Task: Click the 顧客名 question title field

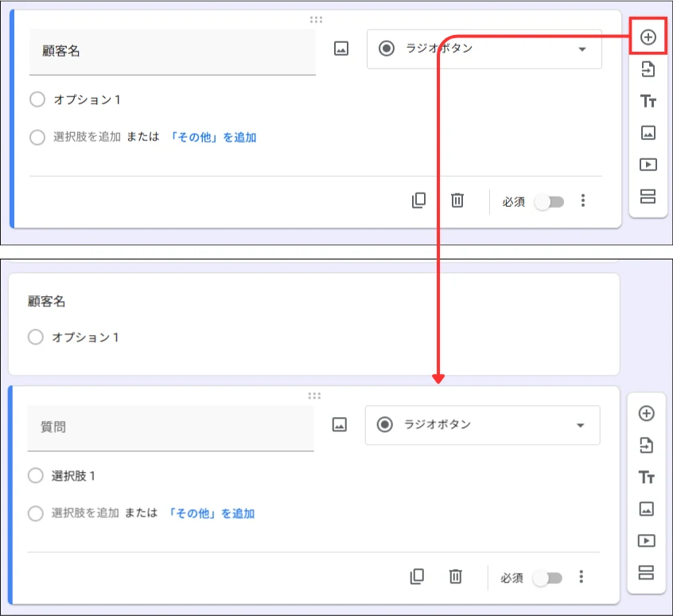Action: click(x=173, y=52)
